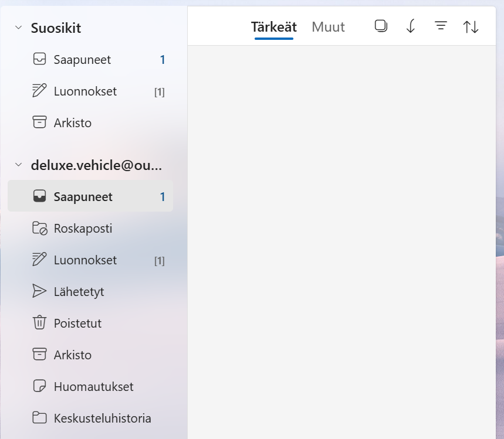
Task: Click the deluxe.vehicle account name header
Action: point(96,165)
